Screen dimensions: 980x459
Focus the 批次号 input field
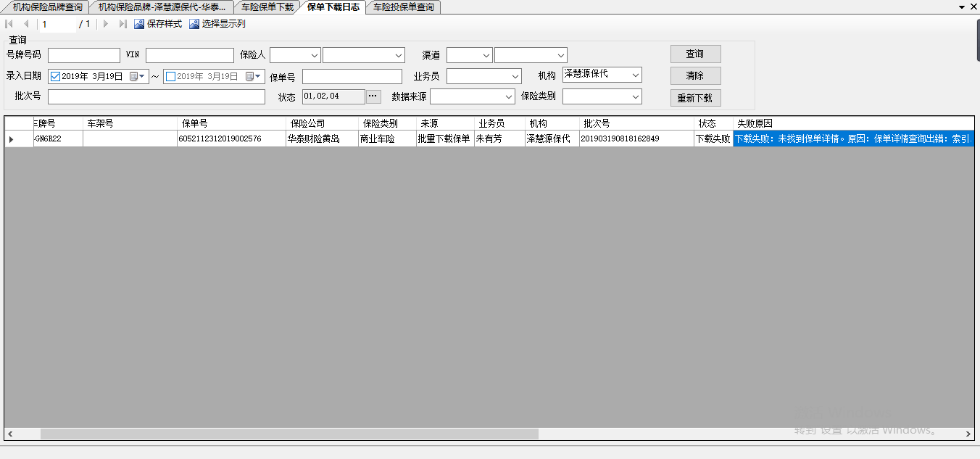pos(157,96)
